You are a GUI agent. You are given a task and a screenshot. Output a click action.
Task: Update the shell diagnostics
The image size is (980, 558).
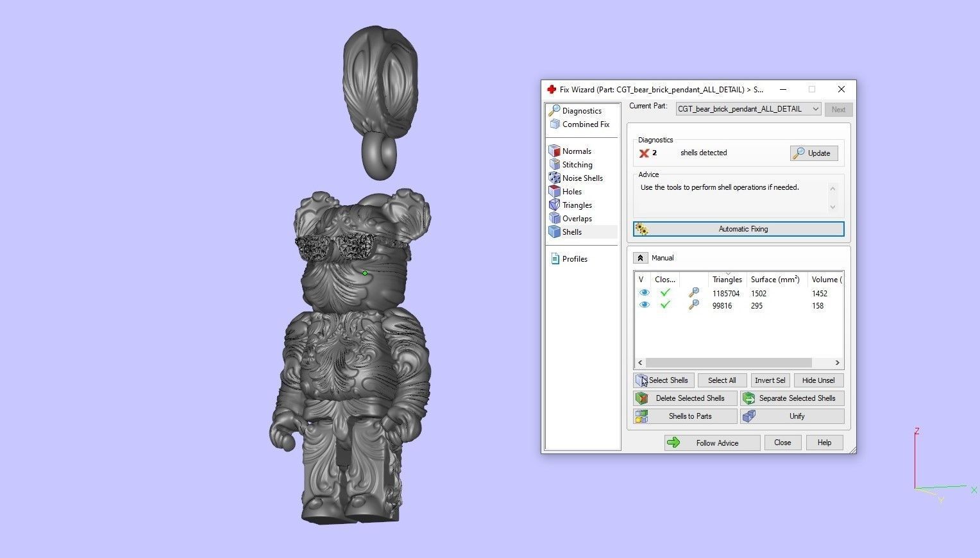(x=813, y=153)
